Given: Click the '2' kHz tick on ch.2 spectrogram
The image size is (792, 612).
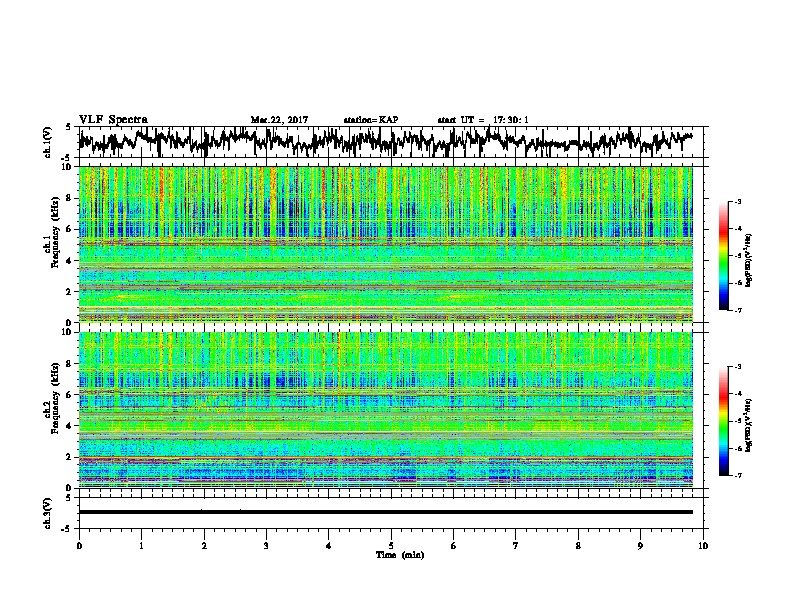Looking at the screenshot, I should pos(69,457).
